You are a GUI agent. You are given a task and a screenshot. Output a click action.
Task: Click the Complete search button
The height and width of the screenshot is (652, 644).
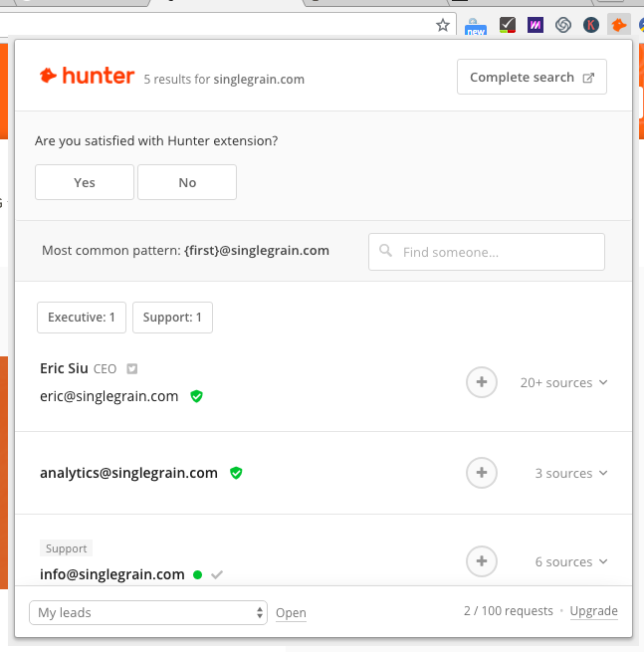coord(532,77)
